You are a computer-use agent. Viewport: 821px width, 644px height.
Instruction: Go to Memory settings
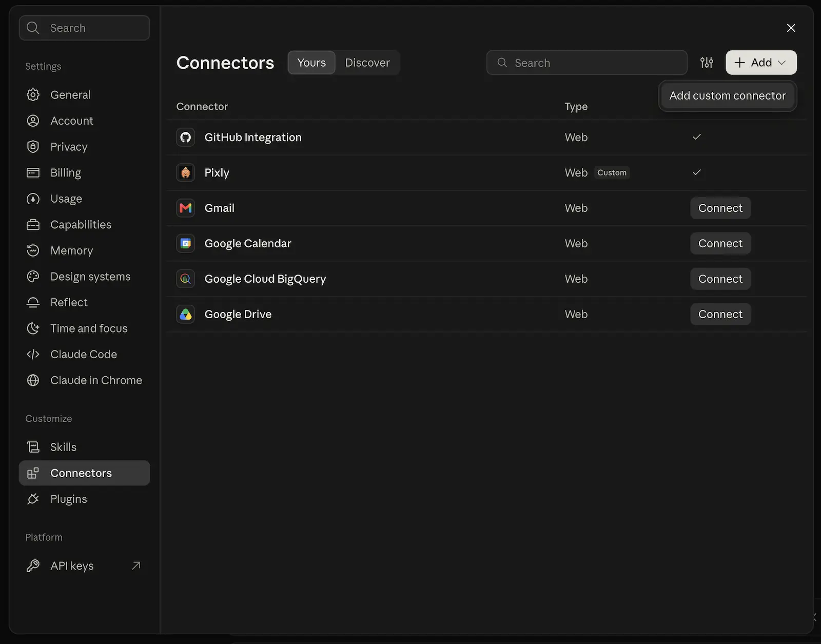click(x=84, y=251)
